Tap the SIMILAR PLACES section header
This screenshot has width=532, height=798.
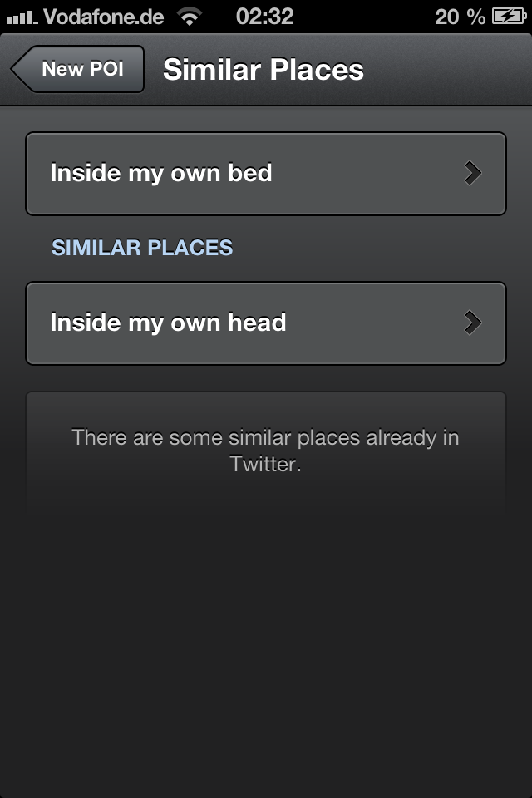142,248
